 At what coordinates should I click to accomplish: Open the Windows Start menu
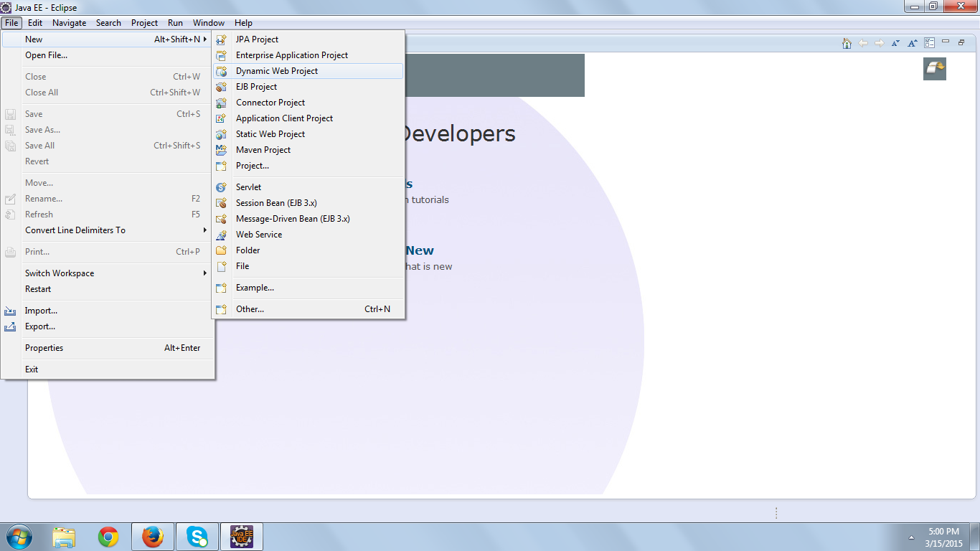pyautogui.click(x=19, y=537)
